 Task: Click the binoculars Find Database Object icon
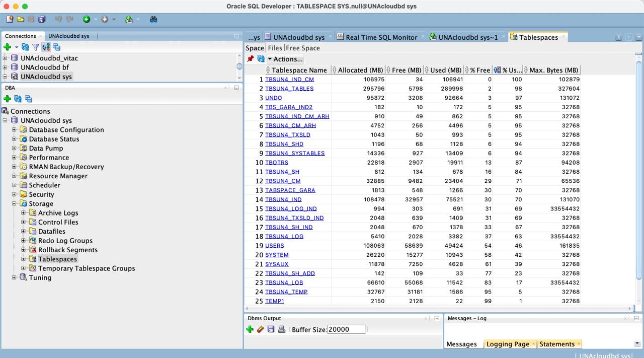(153, 19)
